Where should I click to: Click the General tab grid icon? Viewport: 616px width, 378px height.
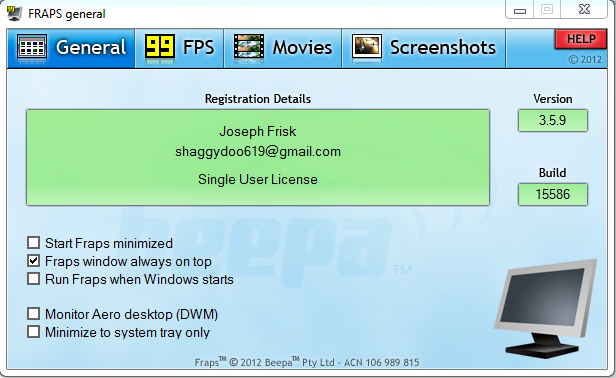pos(32,48)
